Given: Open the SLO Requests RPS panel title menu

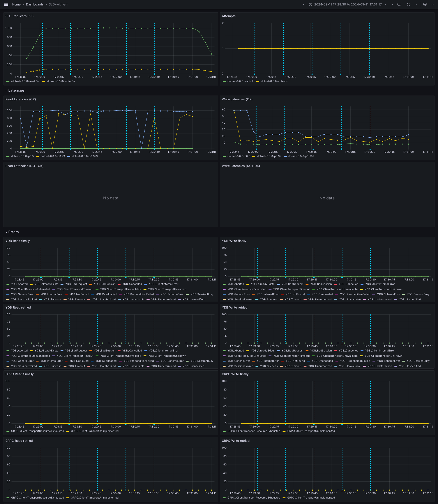Looking at the screenshot, I should point(19,16).
